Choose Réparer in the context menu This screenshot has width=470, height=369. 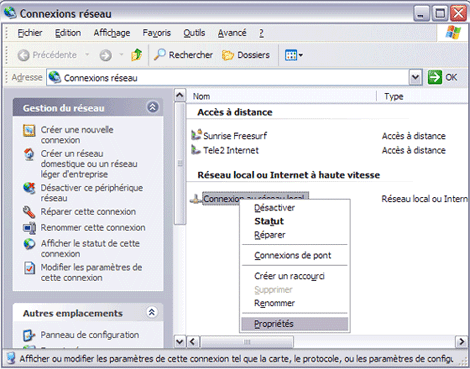pyautogui.click(x=295, y=235)
